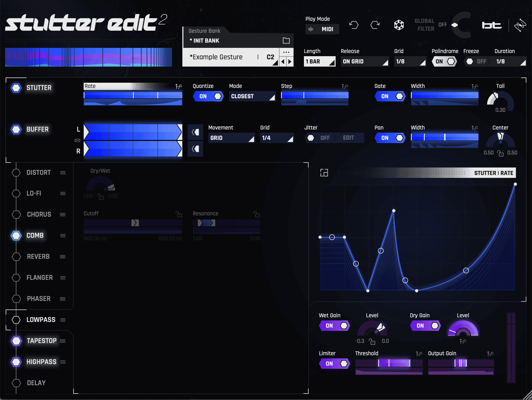Open the Length 1 BAR dropdown

pyautogui.click(x=320, y=62)
